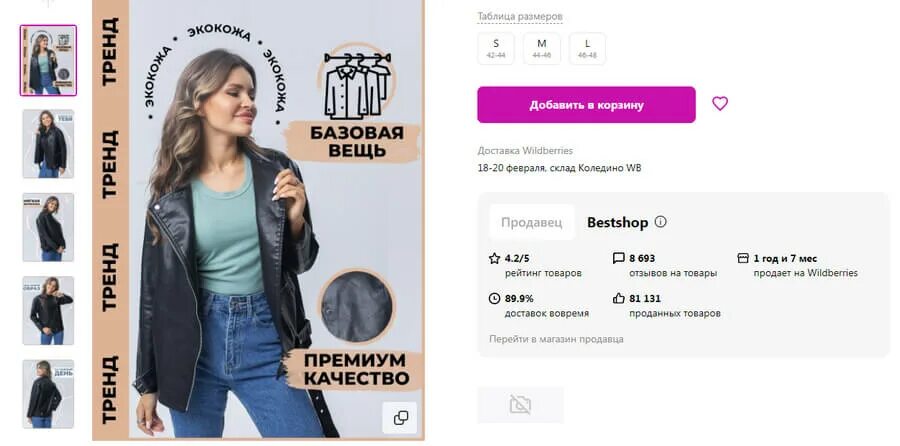Select size L 46-48
900x446 pixels.
[x=587, y=48]
